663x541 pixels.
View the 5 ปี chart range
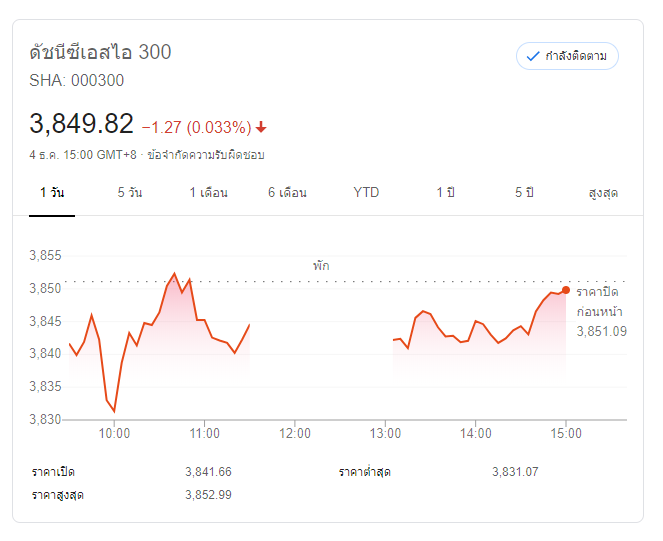[x=525, y=192]
